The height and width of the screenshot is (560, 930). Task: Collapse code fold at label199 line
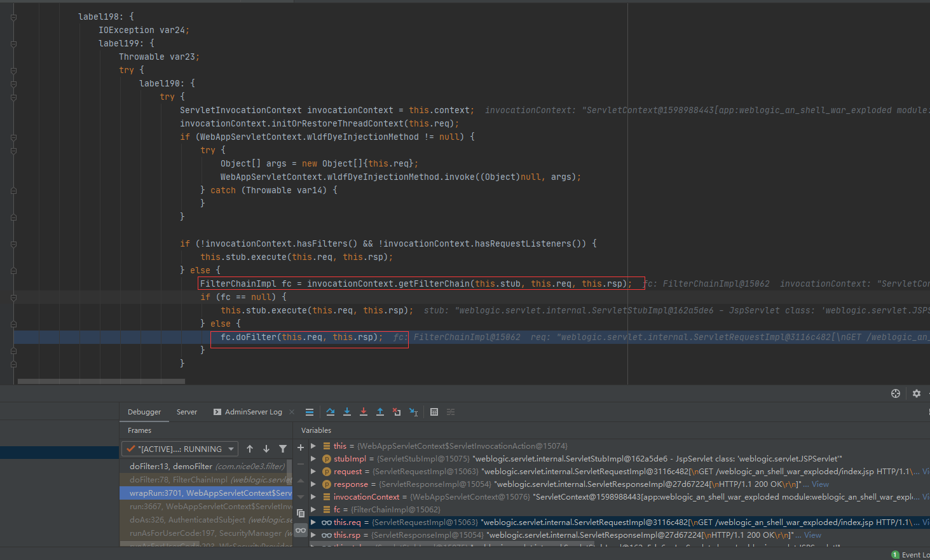[x=13, y=44]
